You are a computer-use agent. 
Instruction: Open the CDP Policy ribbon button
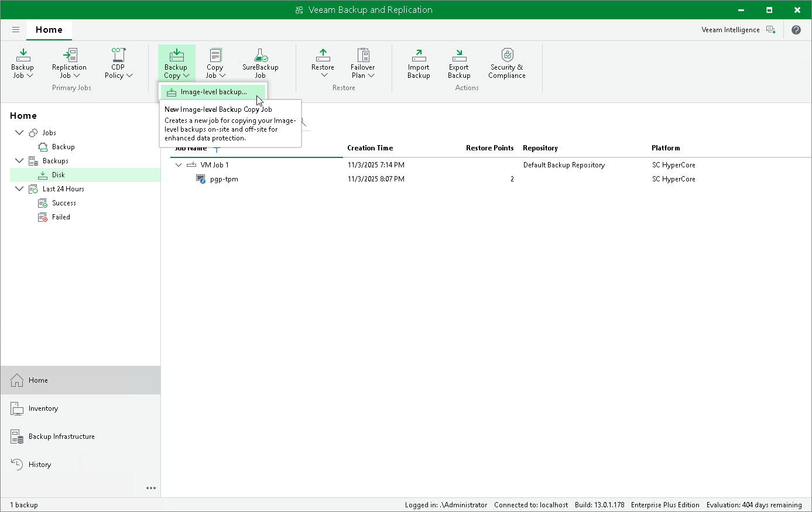(118, 63)
